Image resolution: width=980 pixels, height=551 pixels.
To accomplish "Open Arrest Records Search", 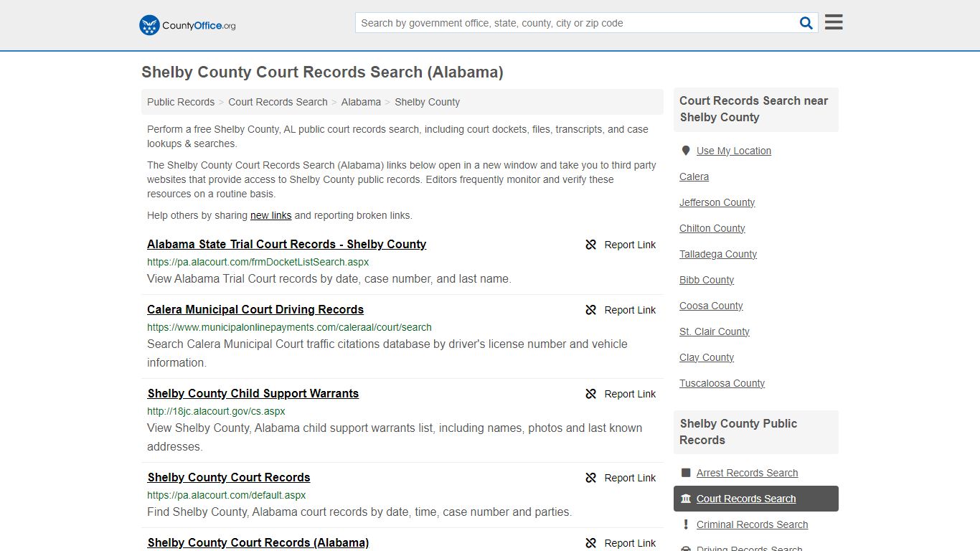I will click(747, 473).
